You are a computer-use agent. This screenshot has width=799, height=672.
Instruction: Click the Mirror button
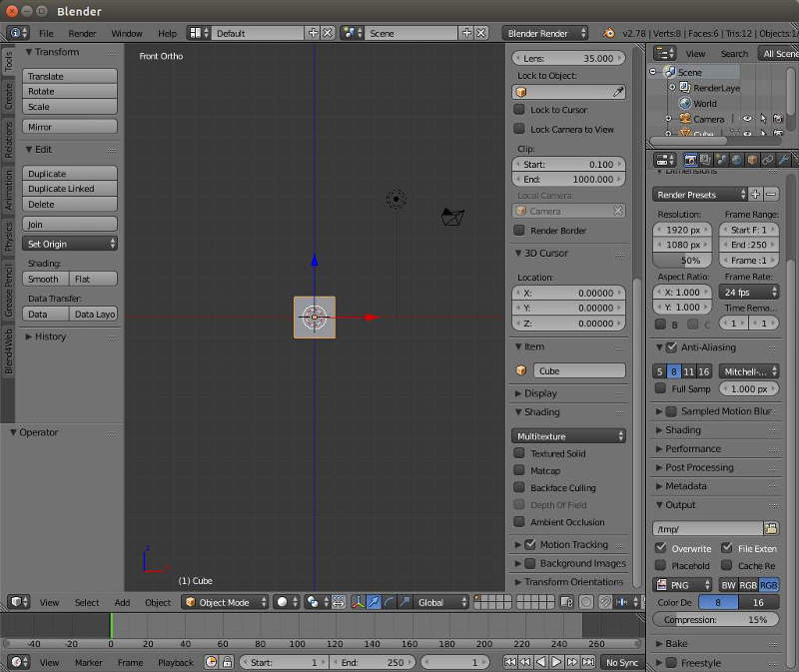tap(70, 127)
